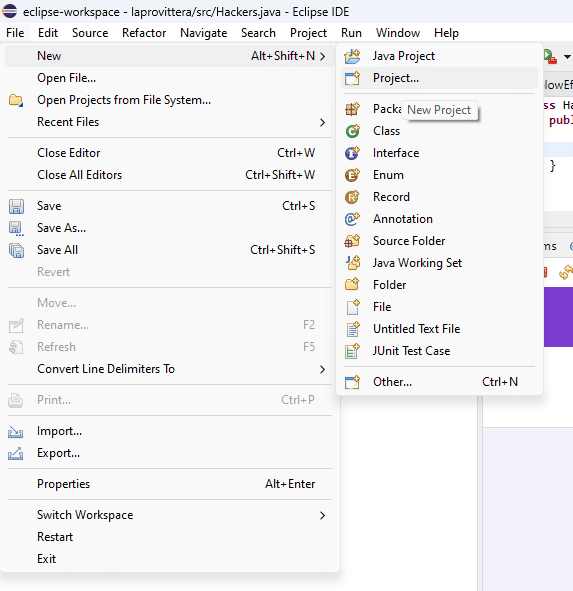The image size is (573, 591).
Task: Click the JUnit Test Case icon
Action: click(x=352, y=351)
